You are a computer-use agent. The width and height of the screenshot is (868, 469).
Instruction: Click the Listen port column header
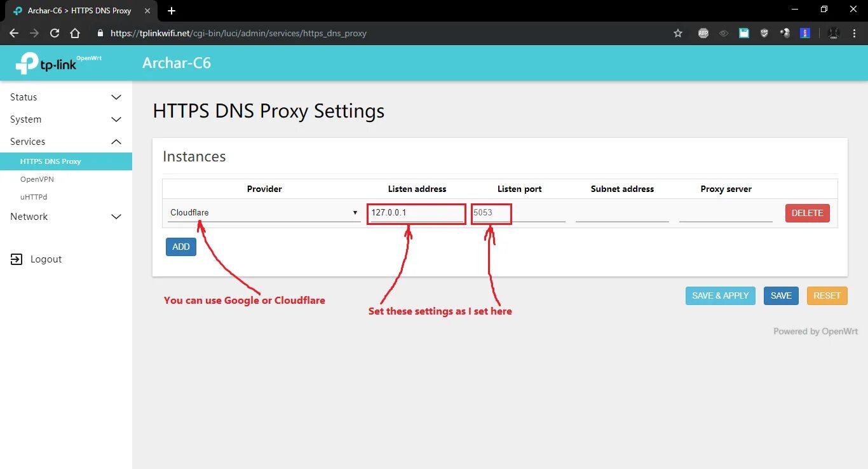[520, 189]
